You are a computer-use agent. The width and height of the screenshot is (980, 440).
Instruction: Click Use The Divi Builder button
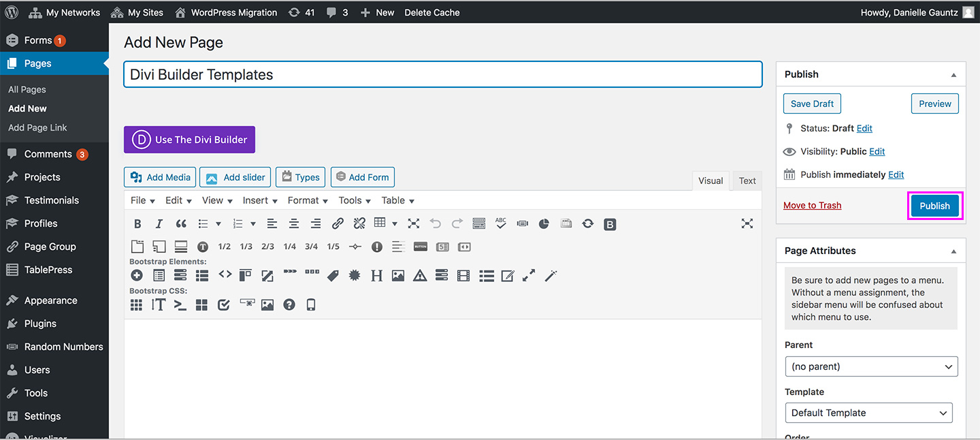click(189, 139)
